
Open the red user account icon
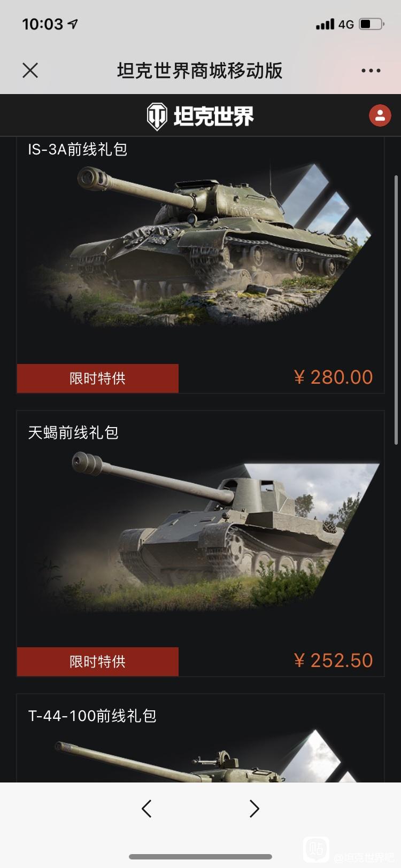coord(380,115)
